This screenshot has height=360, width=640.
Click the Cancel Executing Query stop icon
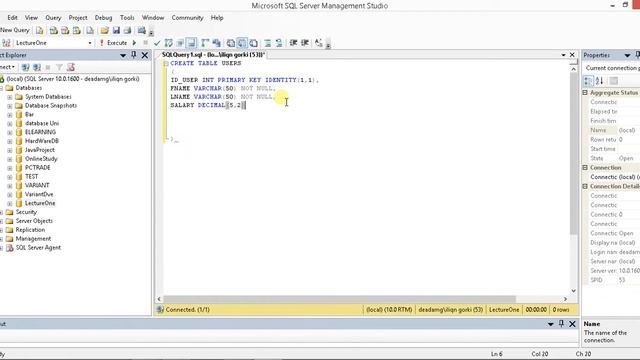tap(145, 43)
